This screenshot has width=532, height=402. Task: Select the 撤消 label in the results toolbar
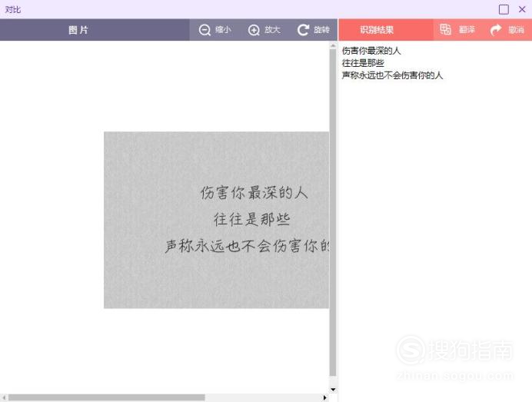517,30
